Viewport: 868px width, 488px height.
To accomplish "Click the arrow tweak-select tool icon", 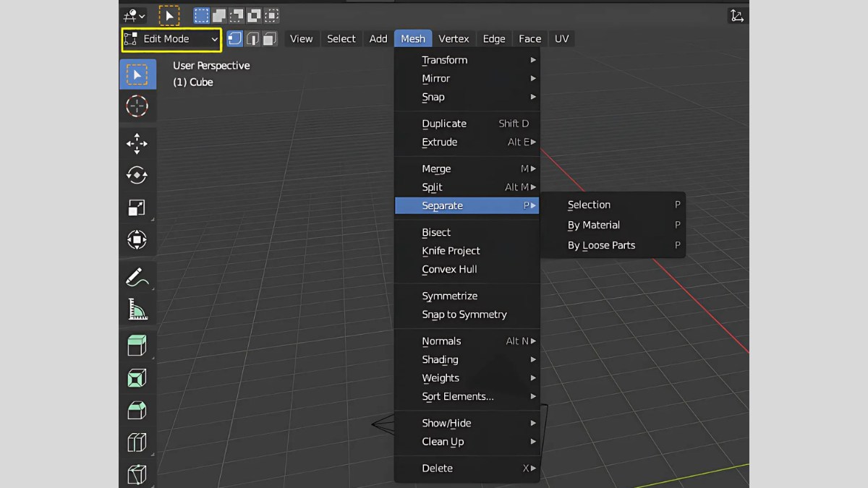I will 169,15.
